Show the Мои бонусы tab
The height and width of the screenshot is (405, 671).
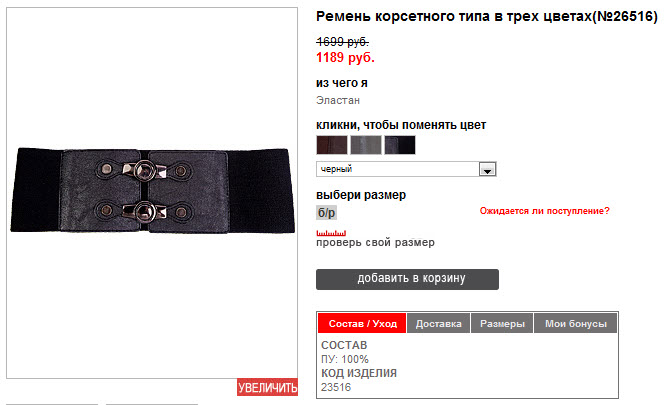(576, 323)
